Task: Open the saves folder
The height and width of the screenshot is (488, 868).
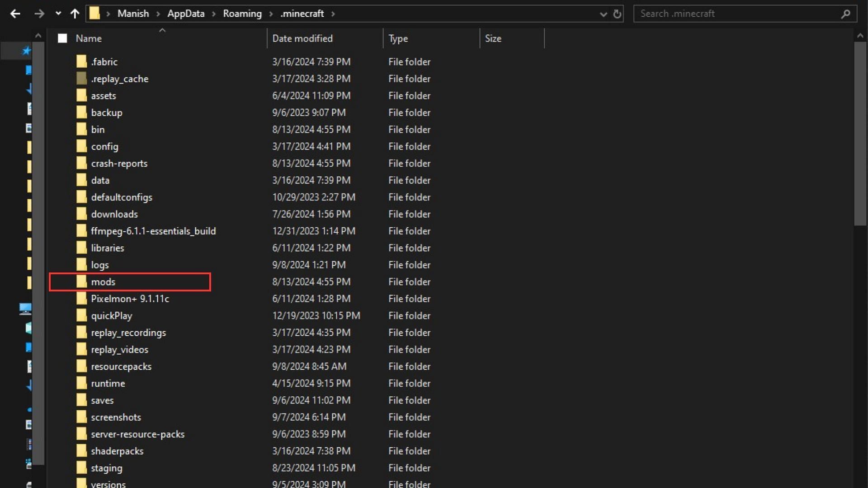Action: 103,400
